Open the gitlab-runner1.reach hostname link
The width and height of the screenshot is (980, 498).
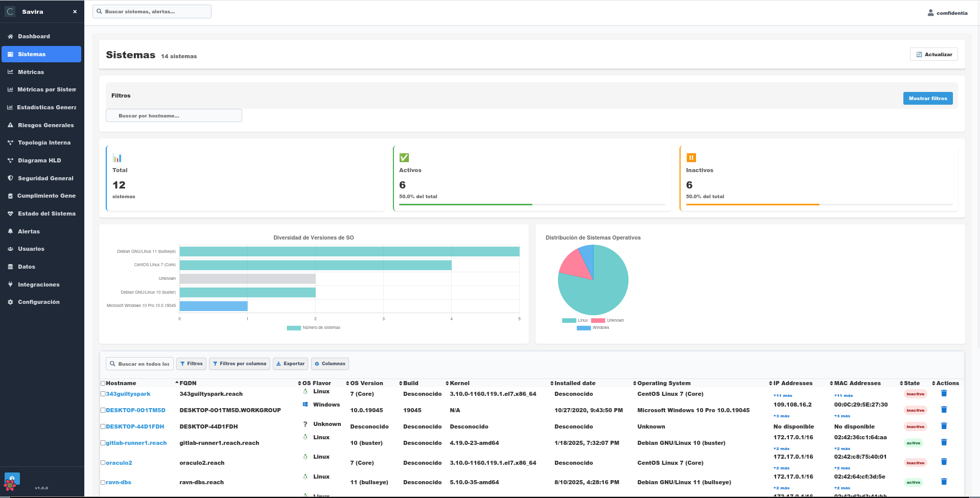(x=135, y=443)
